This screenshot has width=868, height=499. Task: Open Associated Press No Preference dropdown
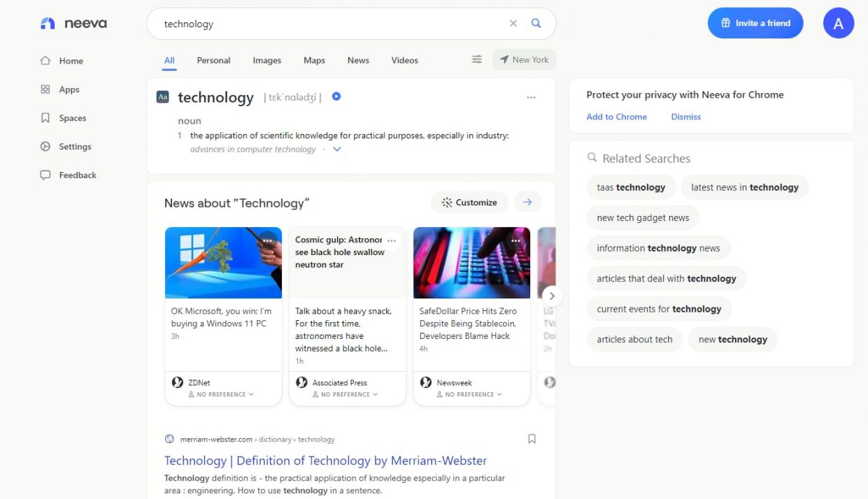(x=346, y=395)
